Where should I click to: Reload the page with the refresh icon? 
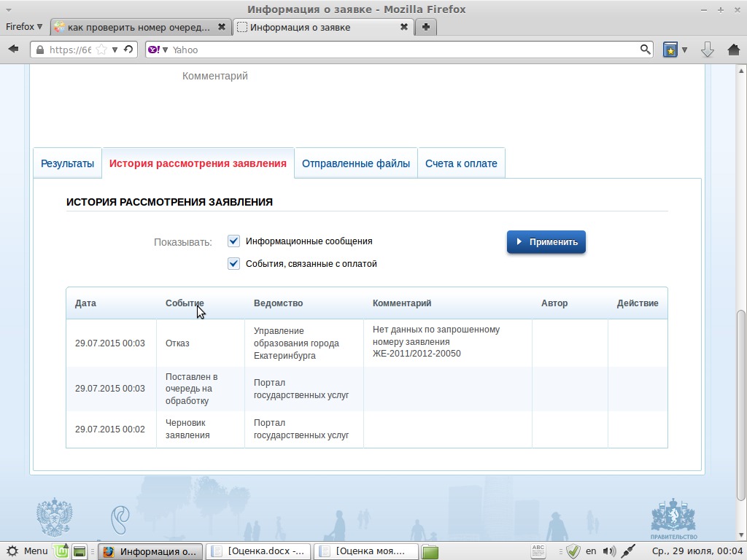[x=128, y=50]
